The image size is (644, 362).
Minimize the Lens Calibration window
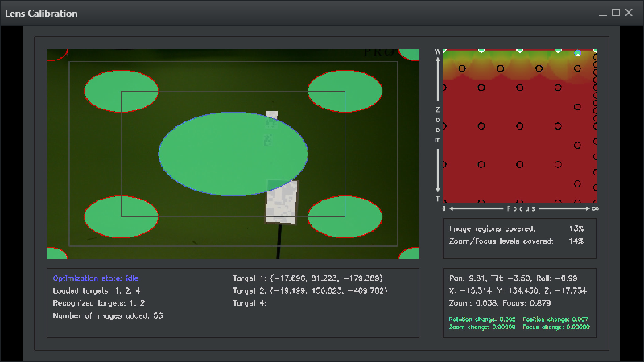[602, 14]
